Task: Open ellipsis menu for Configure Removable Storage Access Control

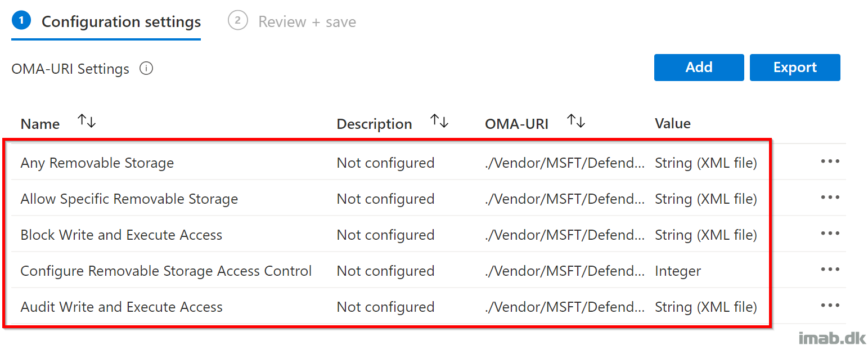Action: (830, 270)
